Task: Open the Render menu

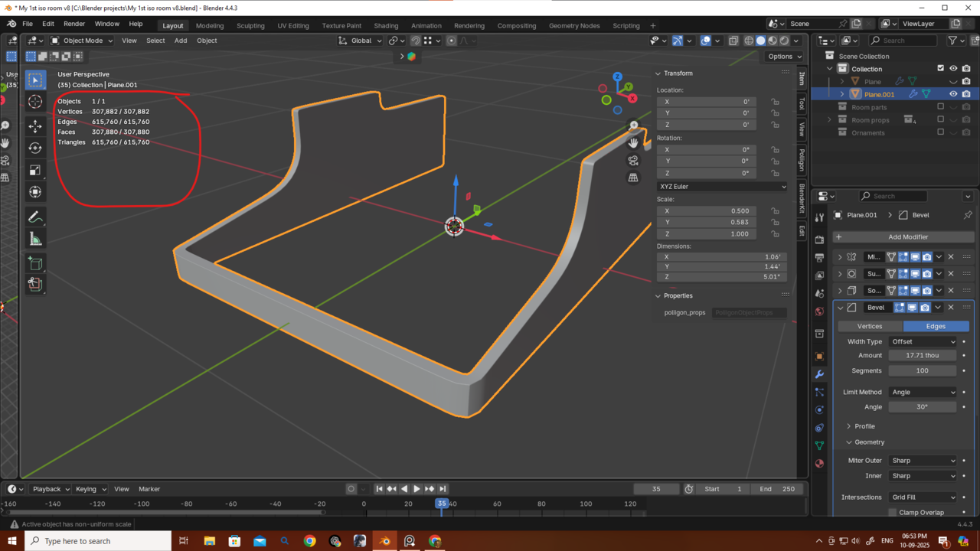Action: pyautogui.click(x=74, y=24)
